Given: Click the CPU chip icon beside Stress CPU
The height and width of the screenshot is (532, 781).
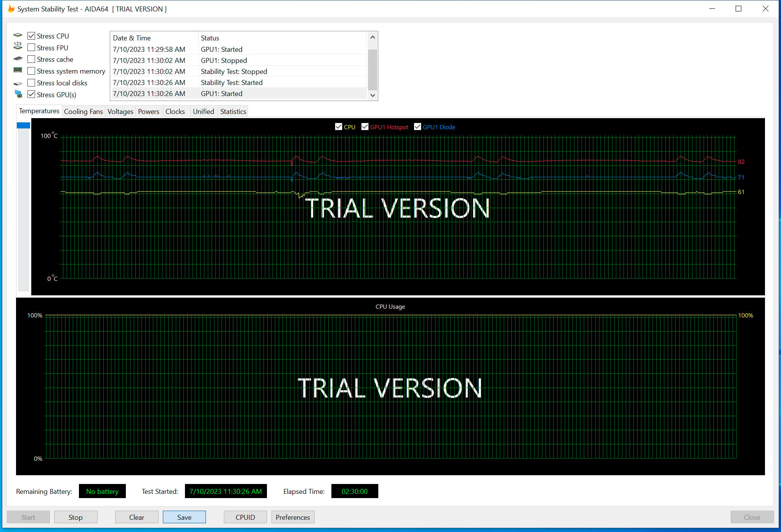Looking at the screenshot, I should click(18, 35).
